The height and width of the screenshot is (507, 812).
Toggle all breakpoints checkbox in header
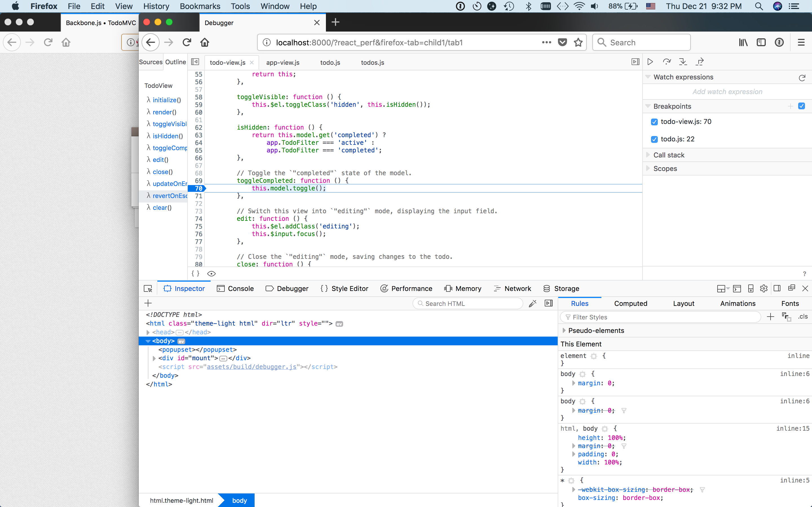coord(802,106)
